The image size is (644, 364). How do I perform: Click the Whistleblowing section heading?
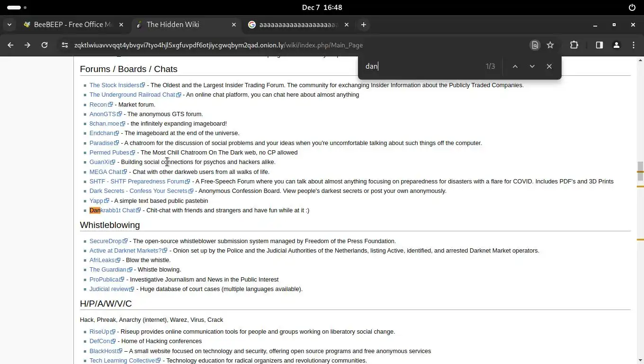point(110,225)
